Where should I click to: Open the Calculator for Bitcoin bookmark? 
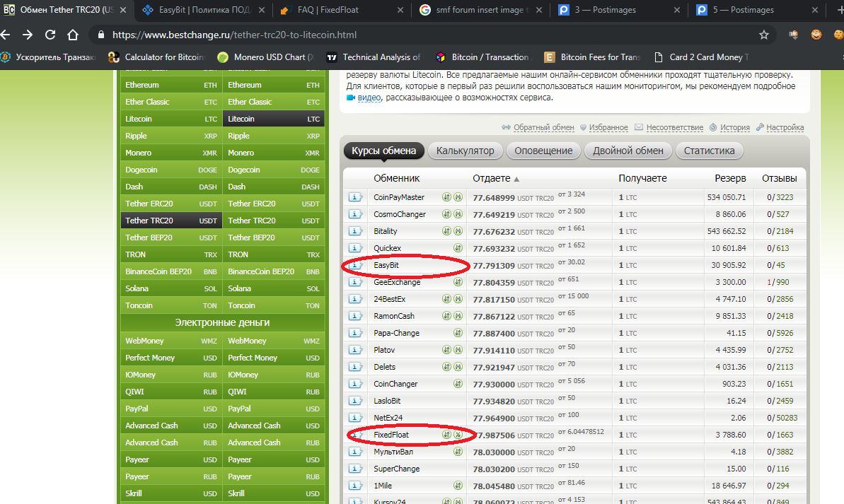tap(156, 57)
